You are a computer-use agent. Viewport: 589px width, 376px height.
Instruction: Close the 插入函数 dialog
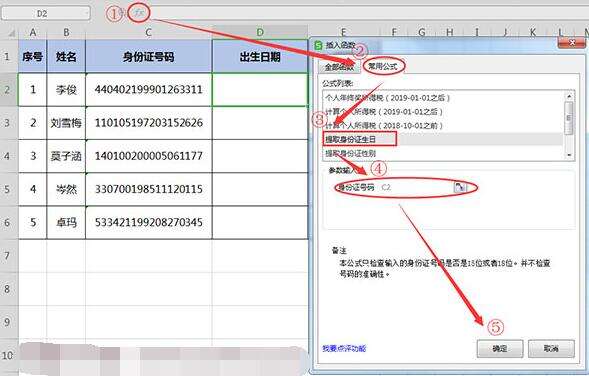571,43
